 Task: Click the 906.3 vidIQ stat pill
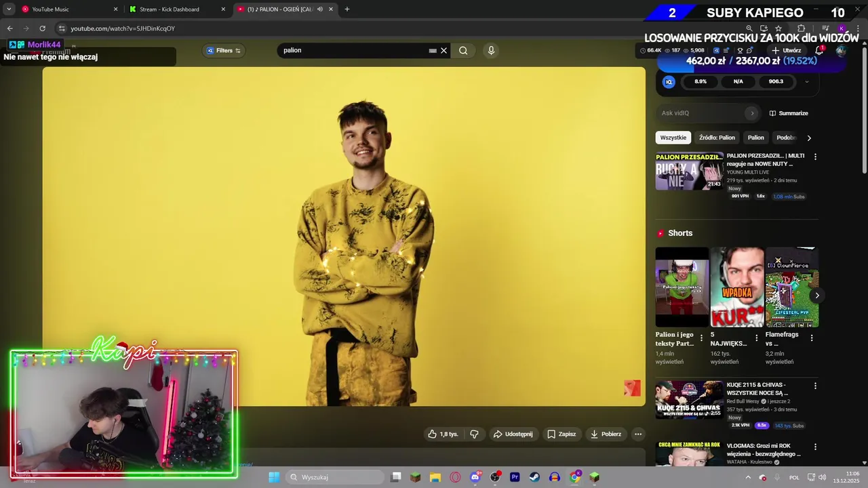point(776,81)
